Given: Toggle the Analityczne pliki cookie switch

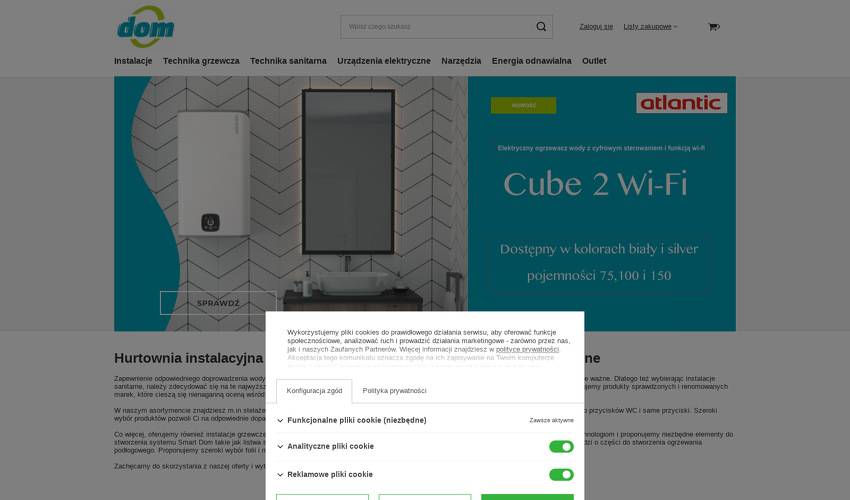Looking at the screenshot, I should pos(561,446).
